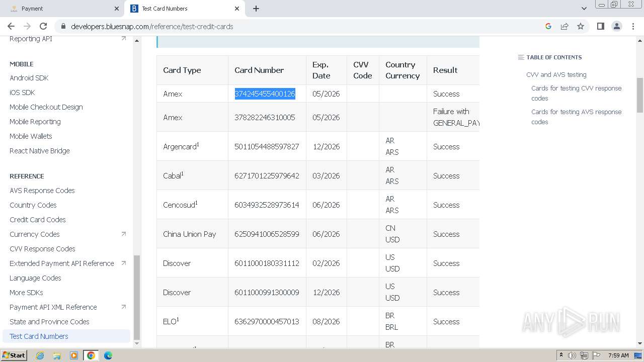Open the More SDKs link

point(26,293)
